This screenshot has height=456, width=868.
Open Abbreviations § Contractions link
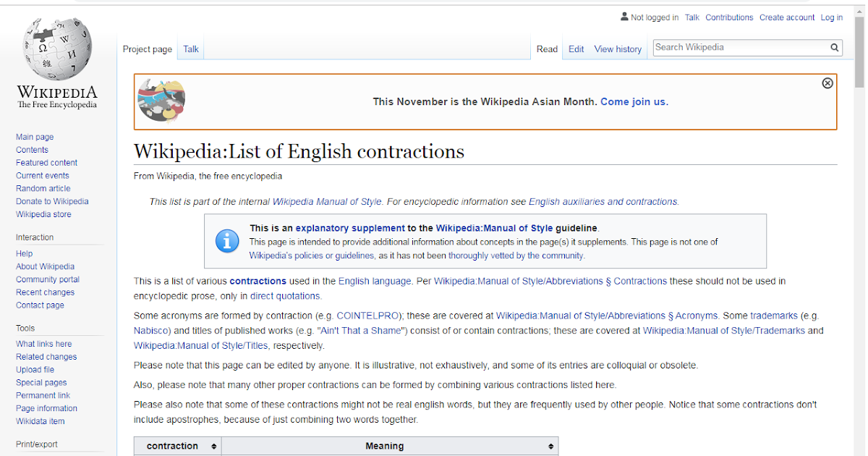550,281
